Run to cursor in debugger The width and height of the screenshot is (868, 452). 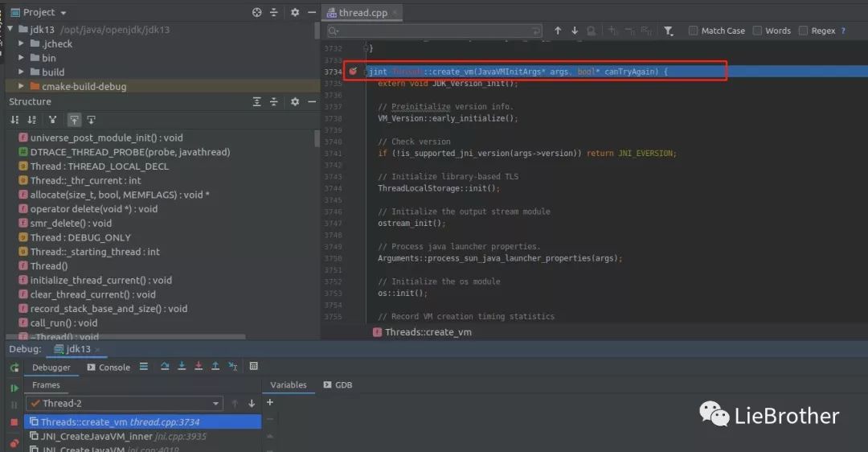click(x=232, y=367)
